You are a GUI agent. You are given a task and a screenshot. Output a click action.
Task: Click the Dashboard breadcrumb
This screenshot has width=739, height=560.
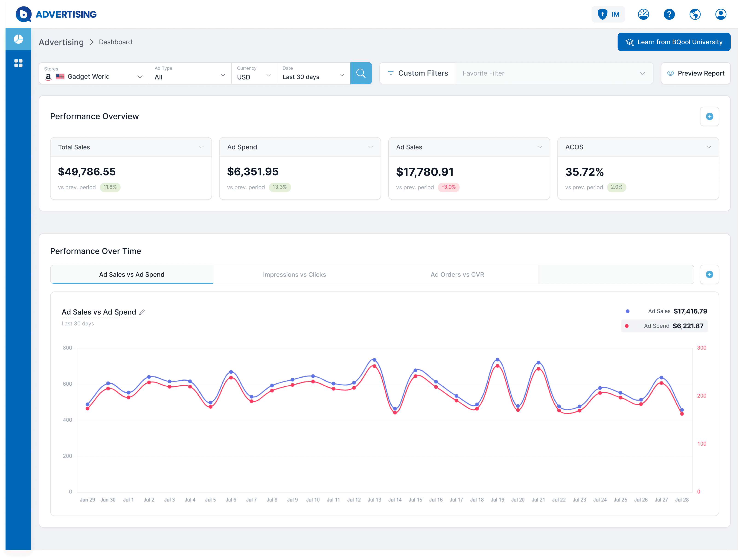point(115,42)
